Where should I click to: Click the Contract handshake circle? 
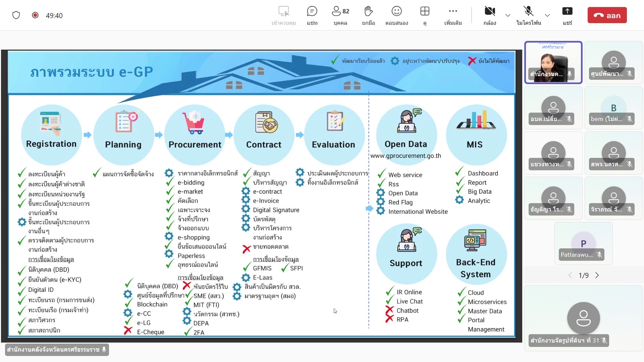264,135
